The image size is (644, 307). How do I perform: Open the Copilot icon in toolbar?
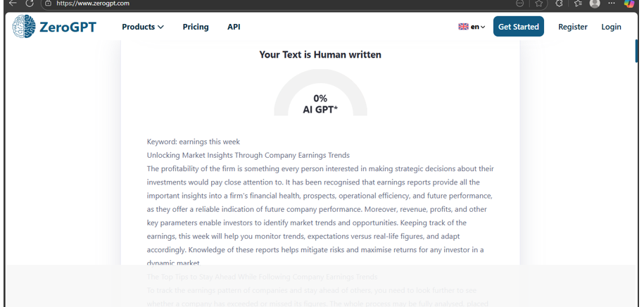click(x=629, y=4)
